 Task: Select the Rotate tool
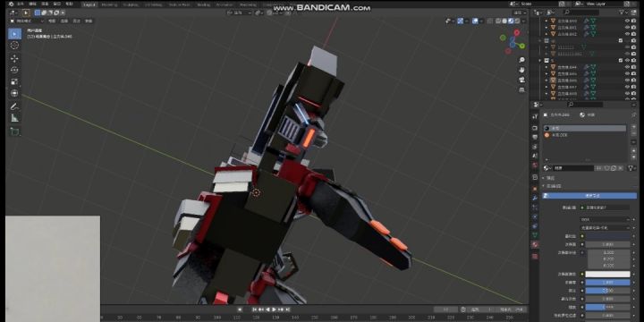click(x=14, y=70)
